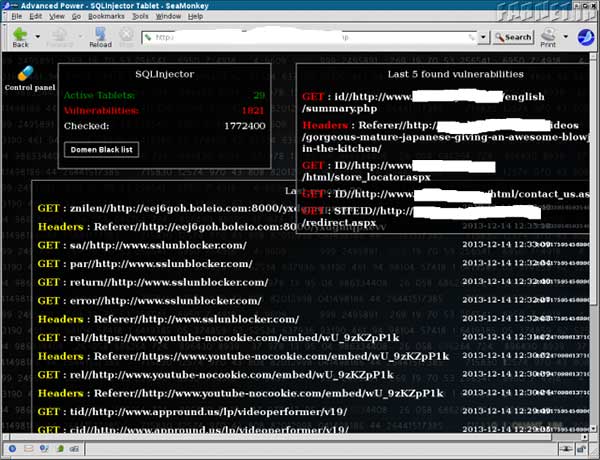Click the scroll-down arrow on vertical scrollbar

pos(593,428)
